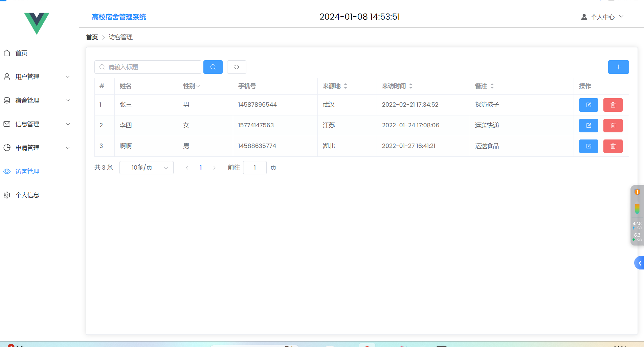Viewport: 644px width, 347px height.
Task: Open 个人信息 menu item
Action: point(27,195)
